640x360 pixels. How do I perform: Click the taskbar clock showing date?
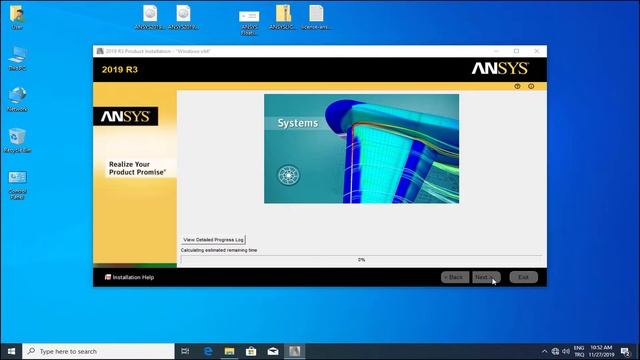601,351
